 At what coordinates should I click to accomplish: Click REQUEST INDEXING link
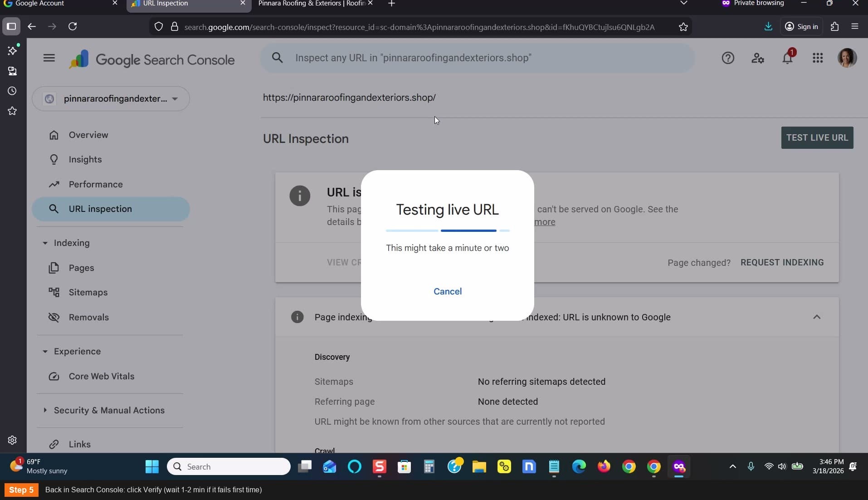click(782, 262)
